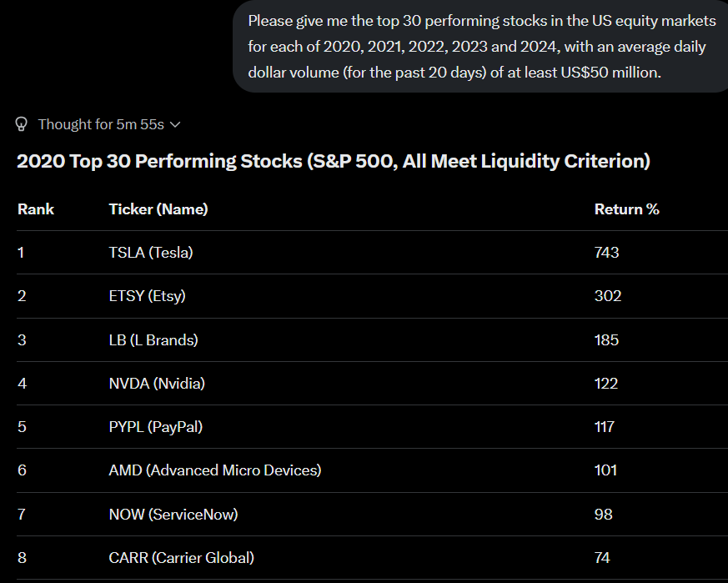The height and width of the screenshot is (583, 728).
Task: Select the ETSY (Etsy) table cell
Action: pos(147,296)
